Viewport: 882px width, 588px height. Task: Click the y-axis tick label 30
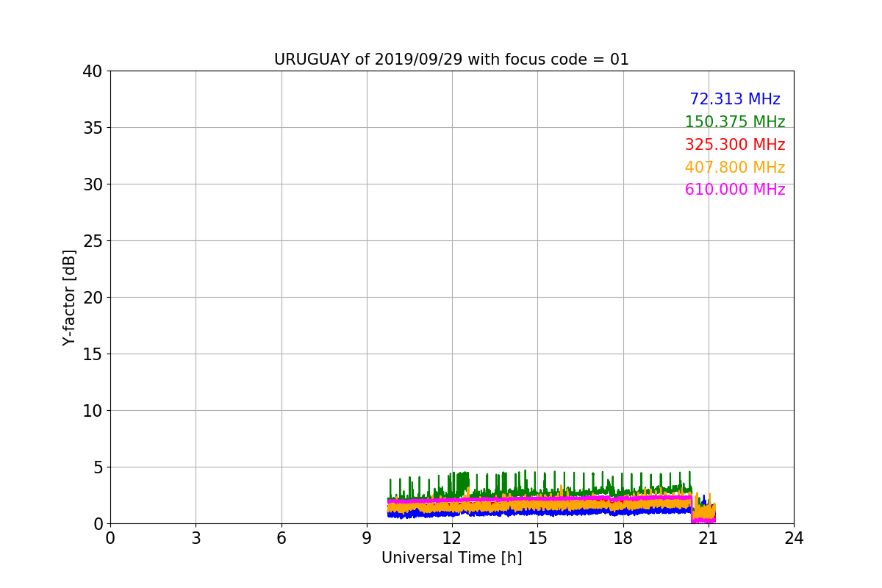pos(92,184)
